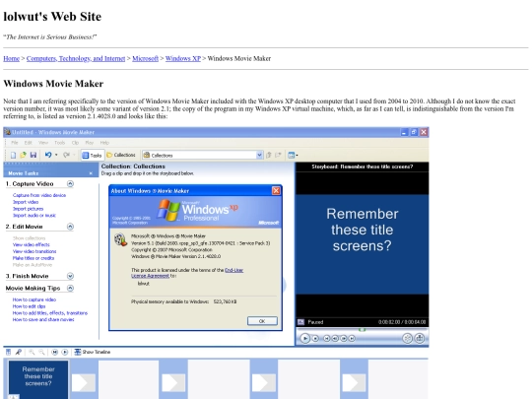Close the About Windows Movie Maker dialog
The width and height of the screenshot is (532, 399).
276,191
